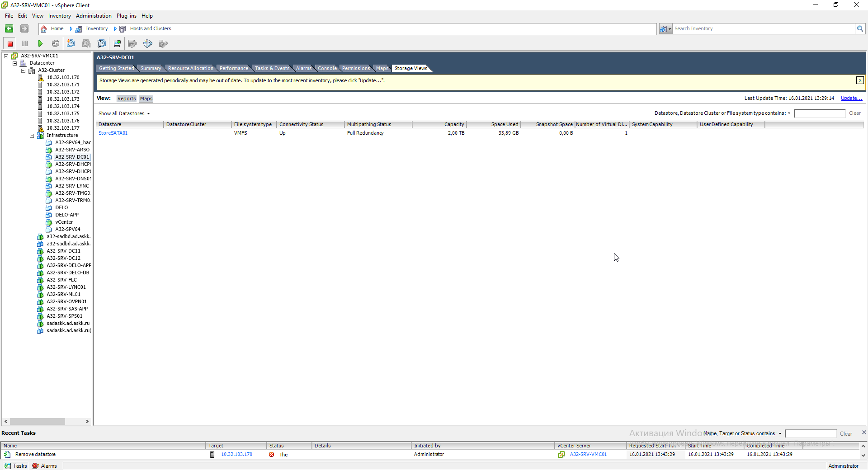Screen dimensions: 868x470
Task: Switch to the Tasks & Events tab
Action: (272, 69)
